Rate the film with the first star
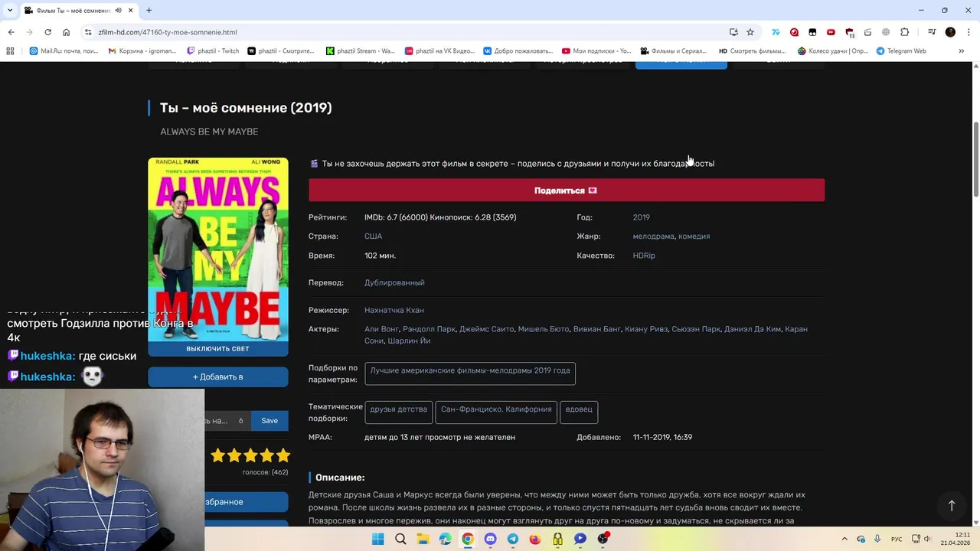This screenshot has height=551, width=980. click(218, 456)
